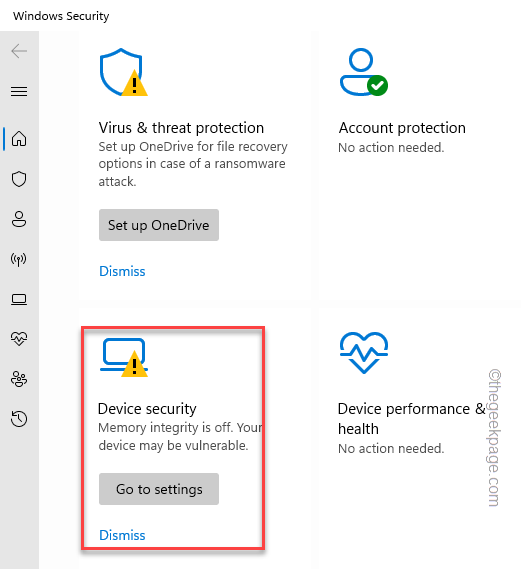Dismiss the Device security warning
521x569 pixels.
pyautogui.click(x=122, y=535)
